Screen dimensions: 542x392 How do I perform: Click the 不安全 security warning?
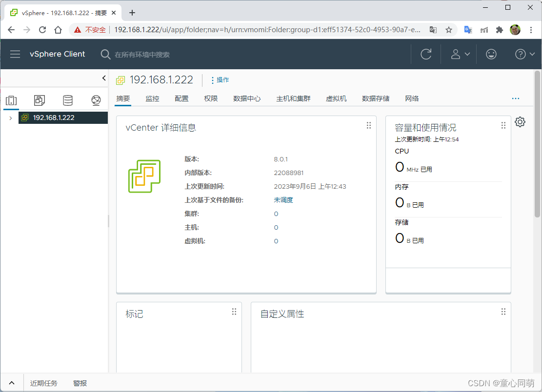[90, 30]
